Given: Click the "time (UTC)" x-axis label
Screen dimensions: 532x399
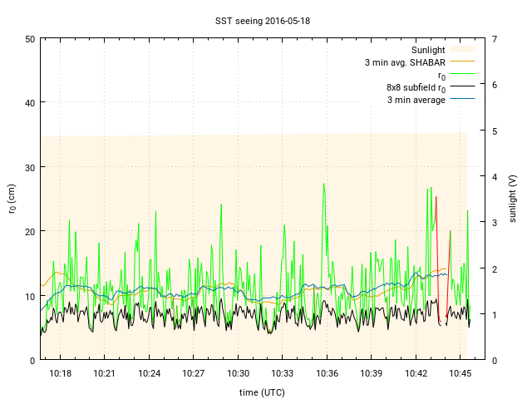Looking at the screenshot, I should pos(260,392).
